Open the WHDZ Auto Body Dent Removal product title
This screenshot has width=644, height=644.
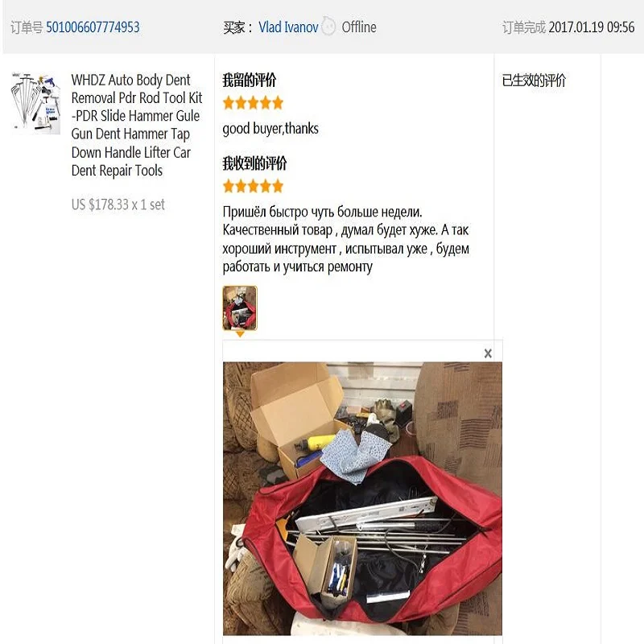tap(137, 125)
